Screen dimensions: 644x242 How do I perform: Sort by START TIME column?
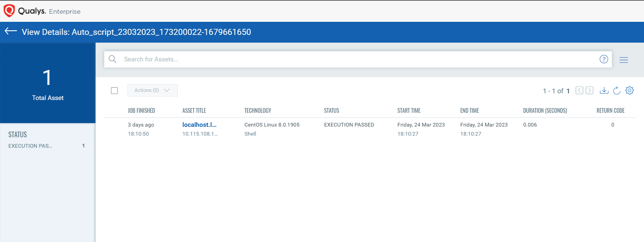[409, 110]
